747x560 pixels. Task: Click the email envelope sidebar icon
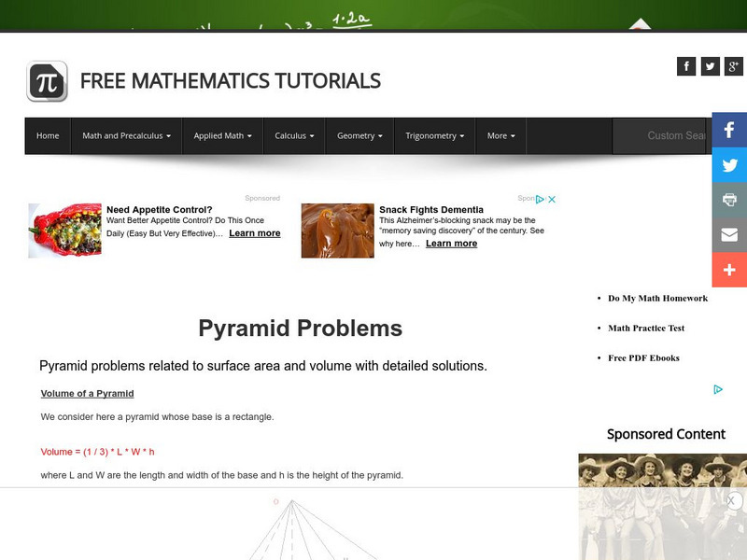coord(729,235)
